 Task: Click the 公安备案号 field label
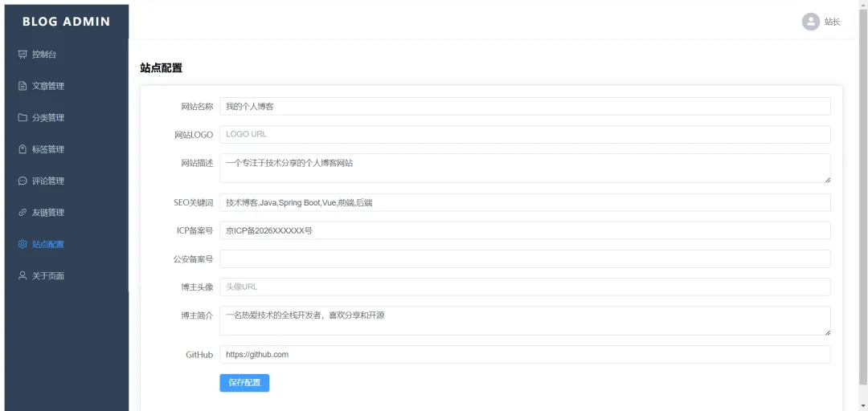tap(193, 258)
